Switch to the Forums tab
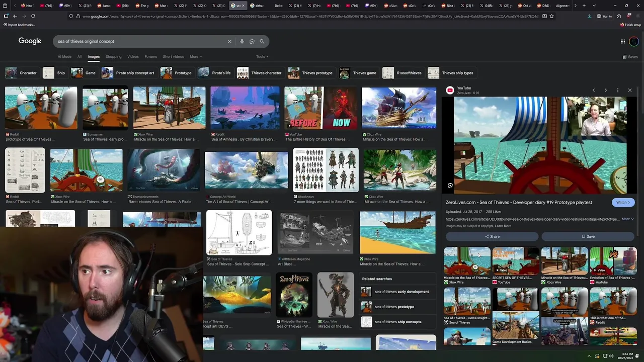Image resolution: width=644 pixels, height=362 pixels. 150,57
